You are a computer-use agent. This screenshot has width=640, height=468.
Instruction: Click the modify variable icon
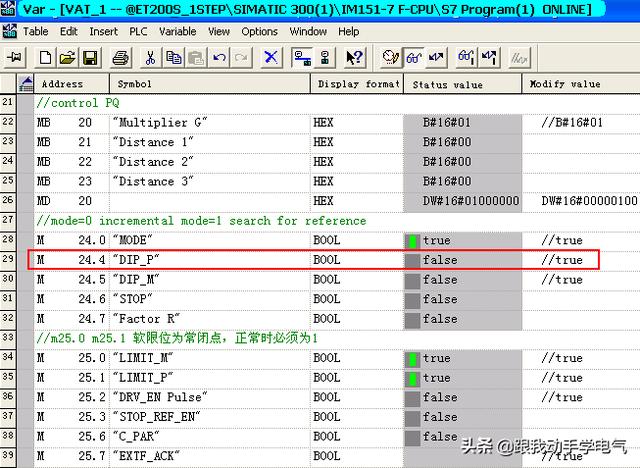pyautogui.click(x=436, y=58)
